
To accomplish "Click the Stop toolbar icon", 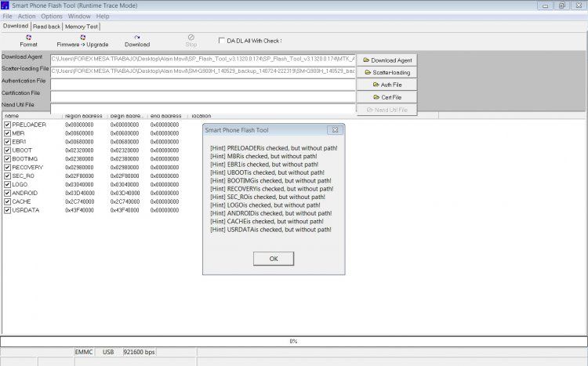I will tap(191, 41).
